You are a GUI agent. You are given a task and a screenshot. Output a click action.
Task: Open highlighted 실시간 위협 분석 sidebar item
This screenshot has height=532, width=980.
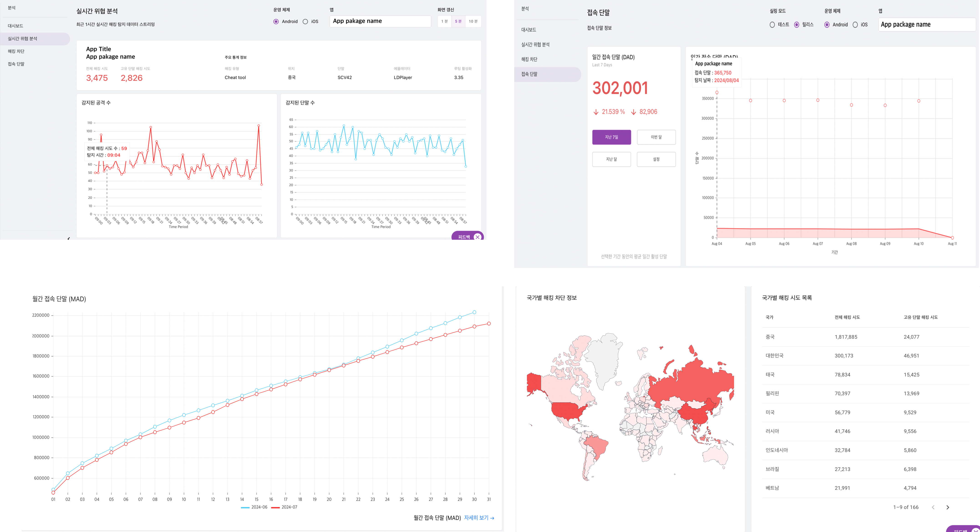pyautogui.click(x=35, y=38)
